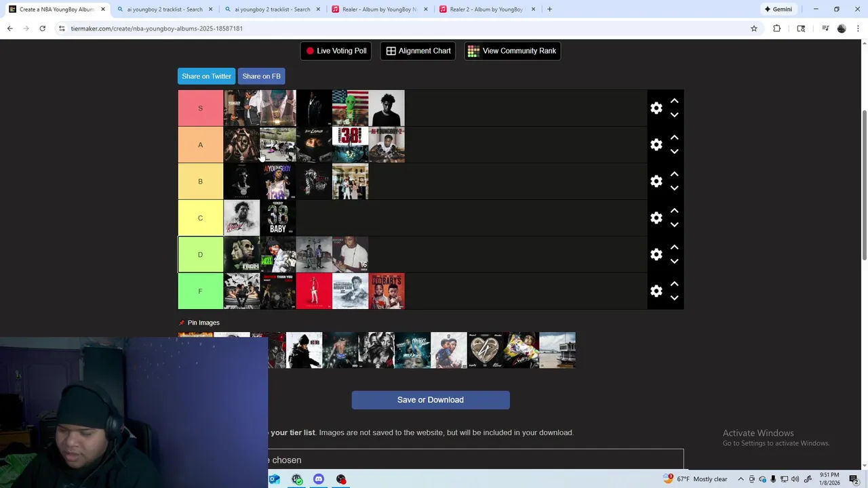Select the 38 BABY album cover in C tier
Image resolution: width=868 pixels, height=488 pixels.
(x=278, y=218)
